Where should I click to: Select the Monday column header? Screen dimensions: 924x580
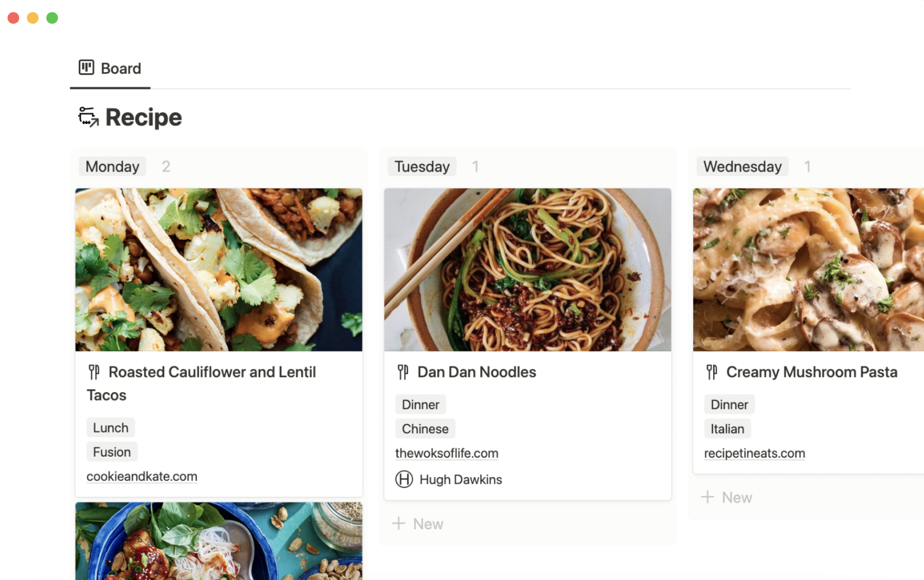click(112, 167)
